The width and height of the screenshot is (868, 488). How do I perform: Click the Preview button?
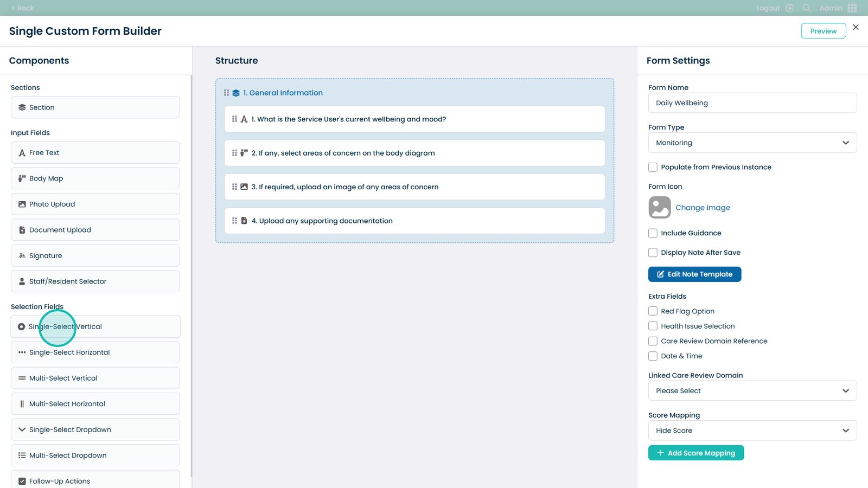(x=823, y=31)
